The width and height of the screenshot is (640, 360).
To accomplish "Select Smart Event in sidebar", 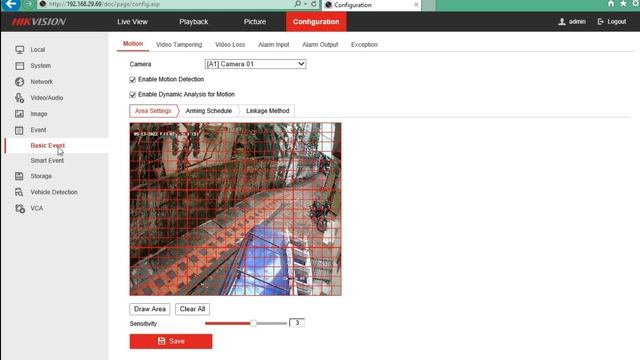I will [x=47, y=160].
